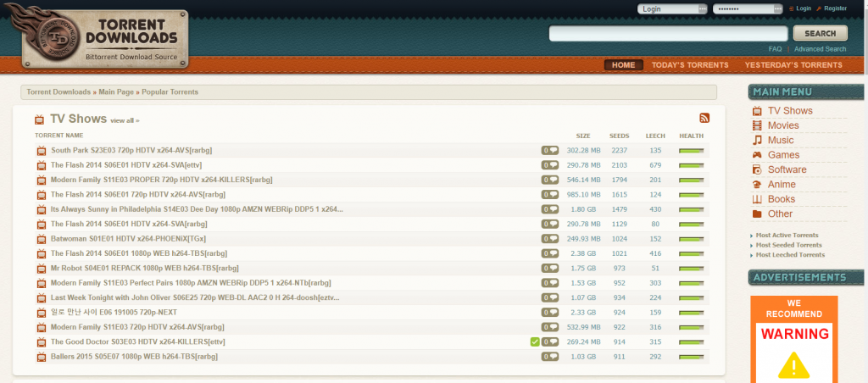The image size is (868, 383).
Task: Click the Games controller icon in Main Menu
Action: pos(757,155)
